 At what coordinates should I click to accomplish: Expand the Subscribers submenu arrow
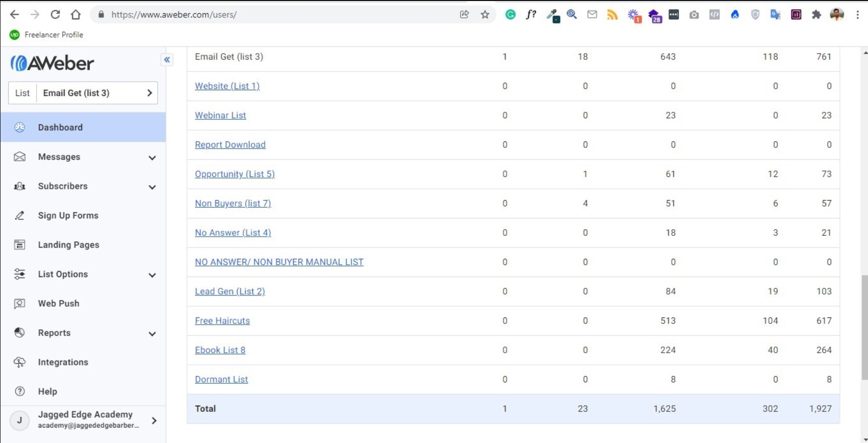tap(152, 187)
